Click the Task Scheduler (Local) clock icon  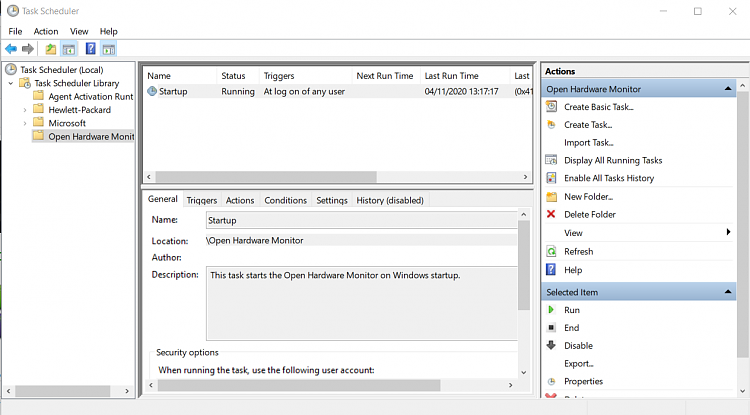(x=11, y=70)
